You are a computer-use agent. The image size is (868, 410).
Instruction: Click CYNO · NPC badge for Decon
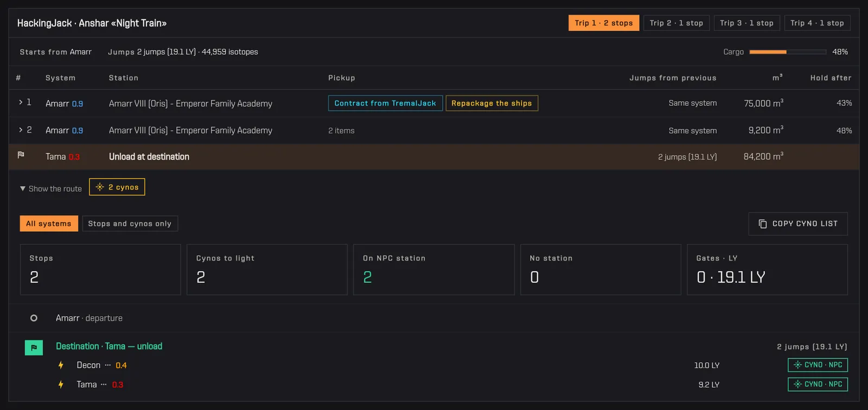click(x=818, y=365)
